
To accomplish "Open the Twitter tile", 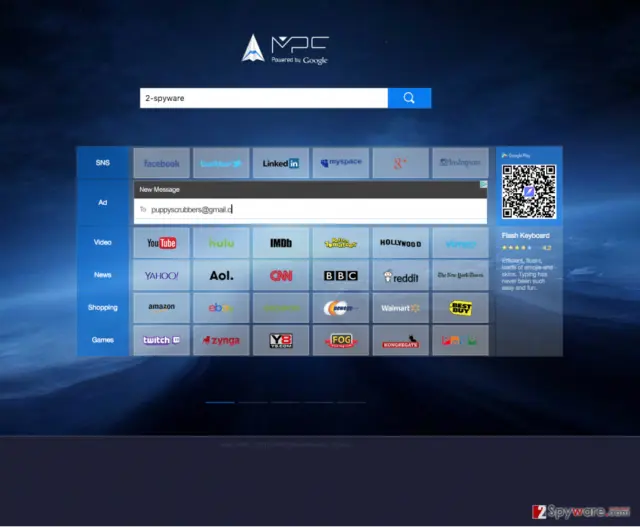I will (221, 163).
